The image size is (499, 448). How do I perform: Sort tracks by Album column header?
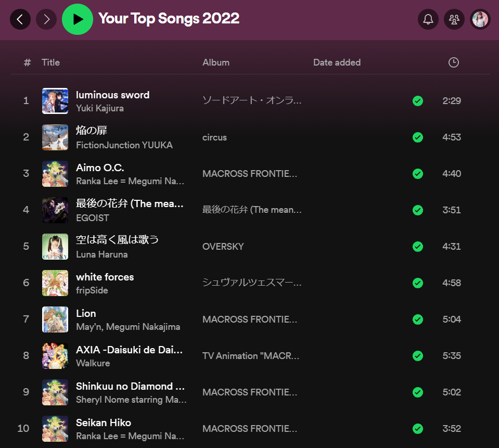pyautogui.click(x=216, y=62)
